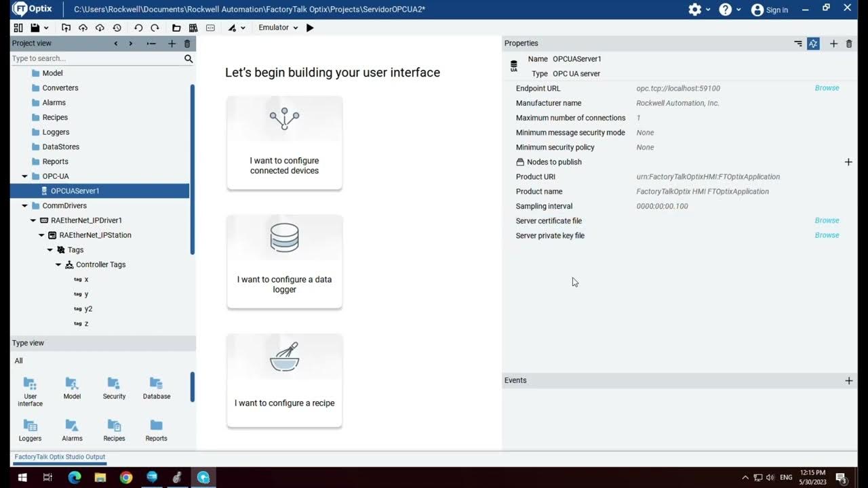Add a property with Properties plus icon

pos(833,43)
